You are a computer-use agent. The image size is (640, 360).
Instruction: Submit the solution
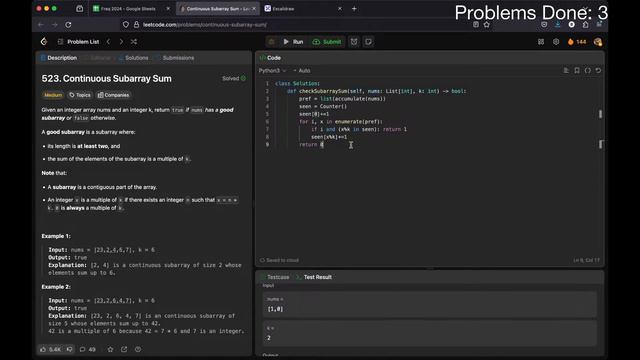pyautogui.click(x=327, y=42)
